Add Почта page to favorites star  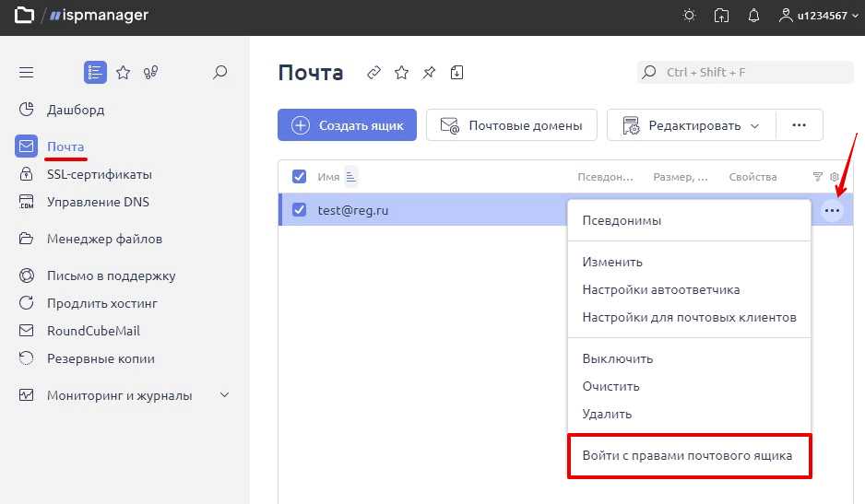coord(402,72)
